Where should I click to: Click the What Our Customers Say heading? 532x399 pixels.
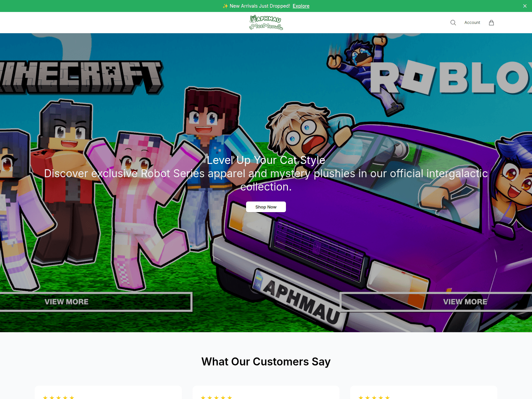click(x=266, y=361)
